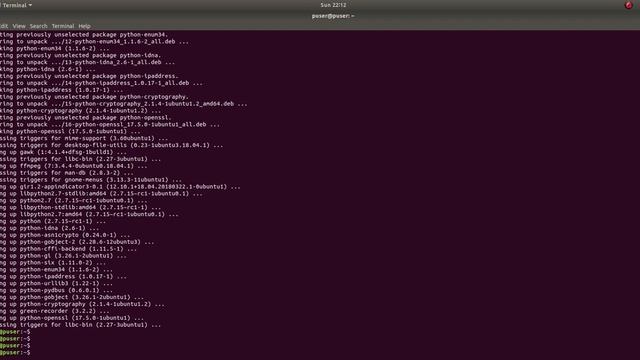Click the green-recorder (3.2.2) setup line
The image size is (640, 360).
55,311
